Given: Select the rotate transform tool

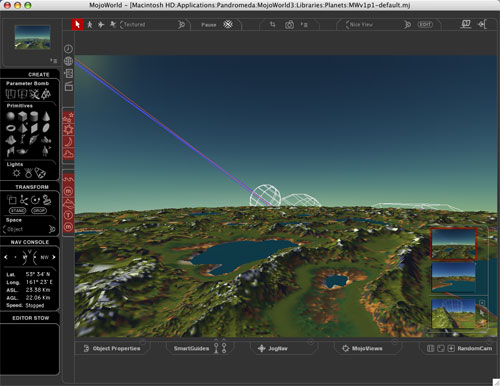Looking at the screenshot, I should click(35, 200).
